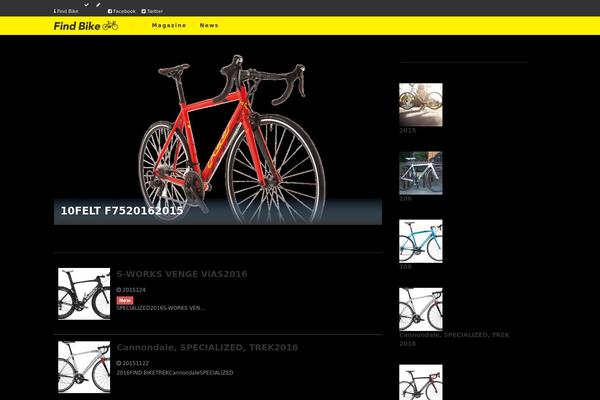Click the 2015124 date text
600x400 pixels.
tap(134, 290)
